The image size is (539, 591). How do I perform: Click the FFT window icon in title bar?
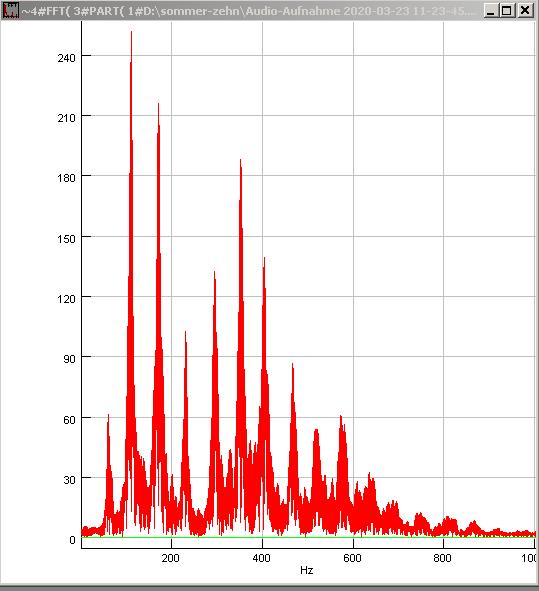[10, 10]
